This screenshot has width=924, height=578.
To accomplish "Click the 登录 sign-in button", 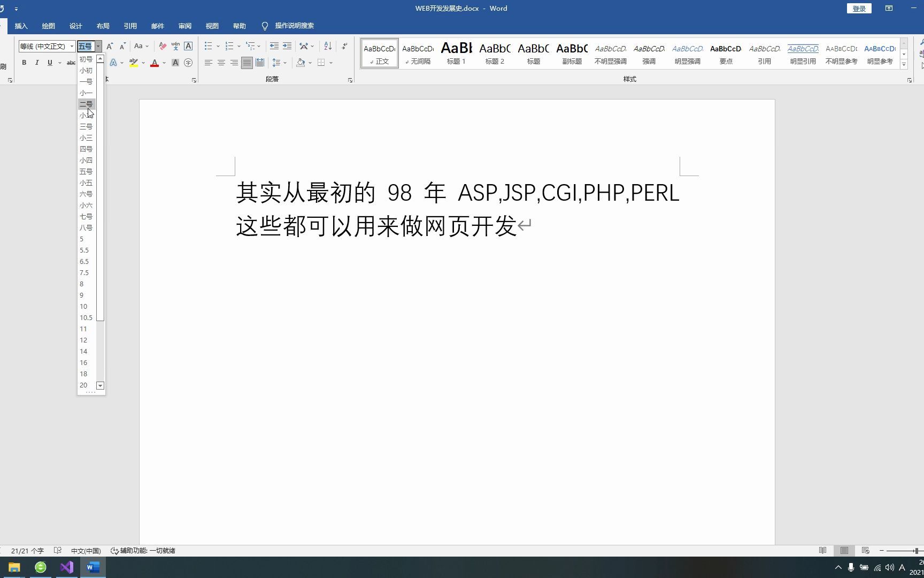I will tap(859, 9).
